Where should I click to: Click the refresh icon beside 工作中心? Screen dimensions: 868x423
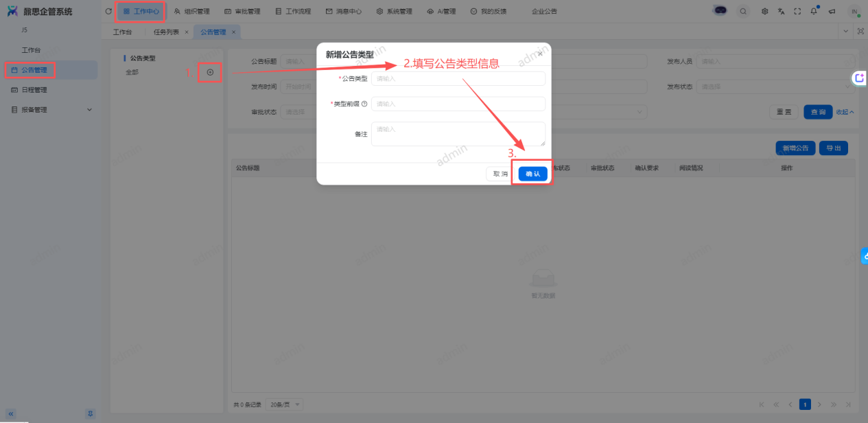click(x=108, y=12)
